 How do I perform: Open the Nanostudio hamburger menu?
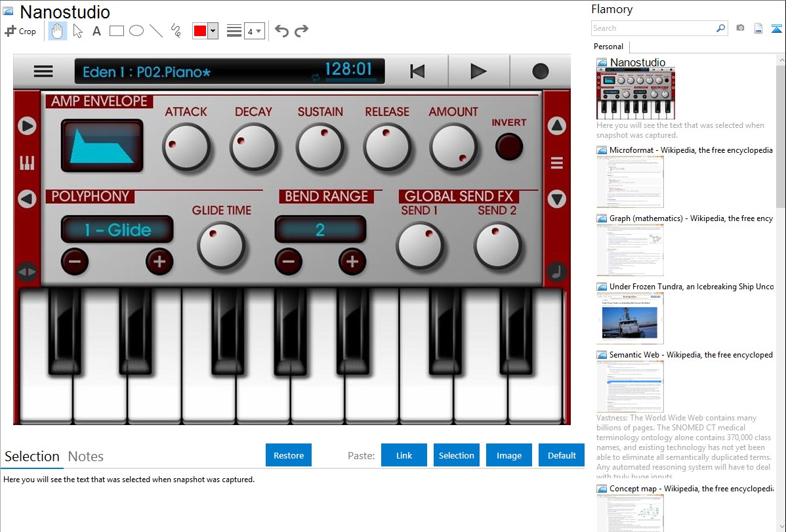coord(43,72)
